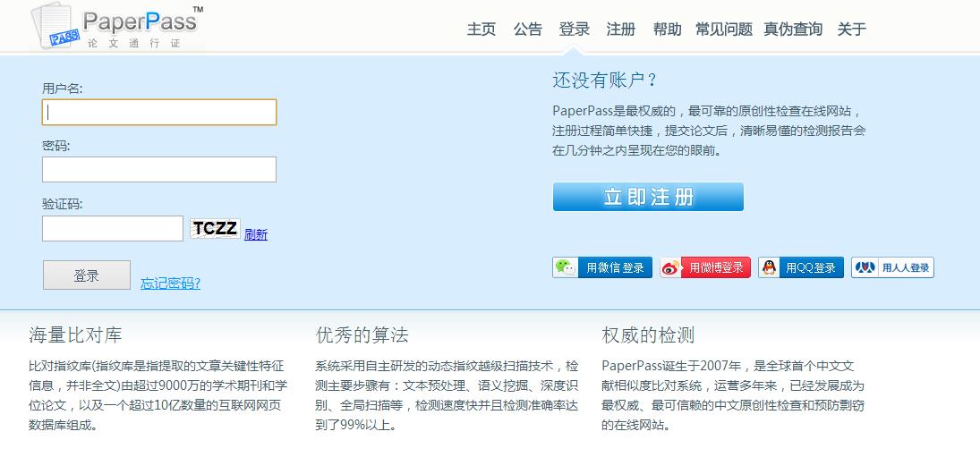
Task: Click the PaperPass logo
Action: click(x=117, y=26)
